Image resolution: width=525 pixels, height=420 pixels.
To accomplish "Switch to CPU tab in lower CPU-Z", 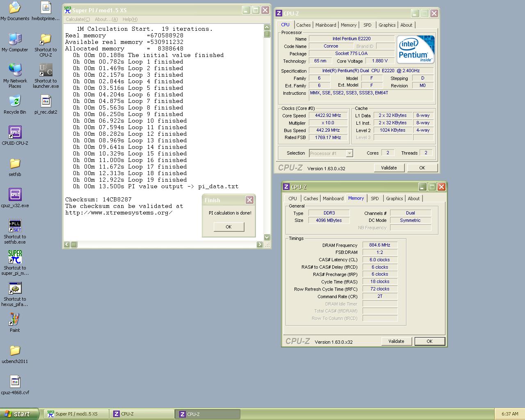I will point(293,199).
